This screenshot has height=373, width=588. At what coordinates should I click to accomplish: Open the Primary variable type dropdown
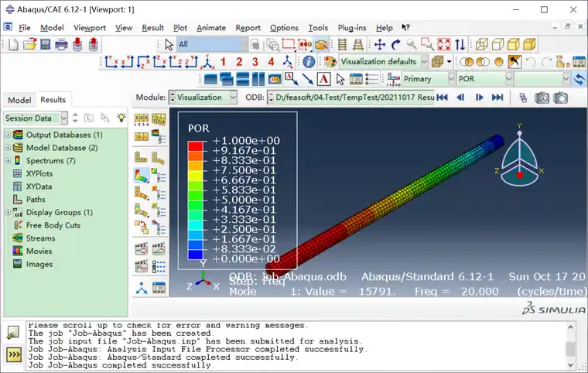click(x=429, y=79)
